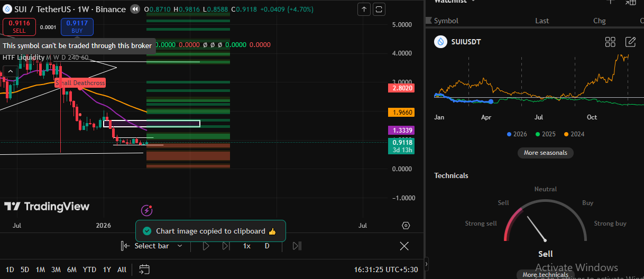Select the 6M date range

(x=72, y=269)
